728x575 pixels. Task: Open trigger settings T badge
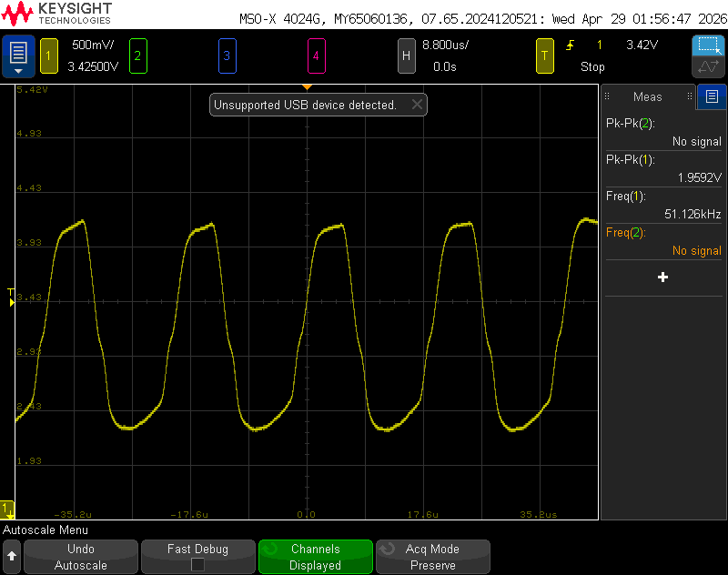(544, 55)
